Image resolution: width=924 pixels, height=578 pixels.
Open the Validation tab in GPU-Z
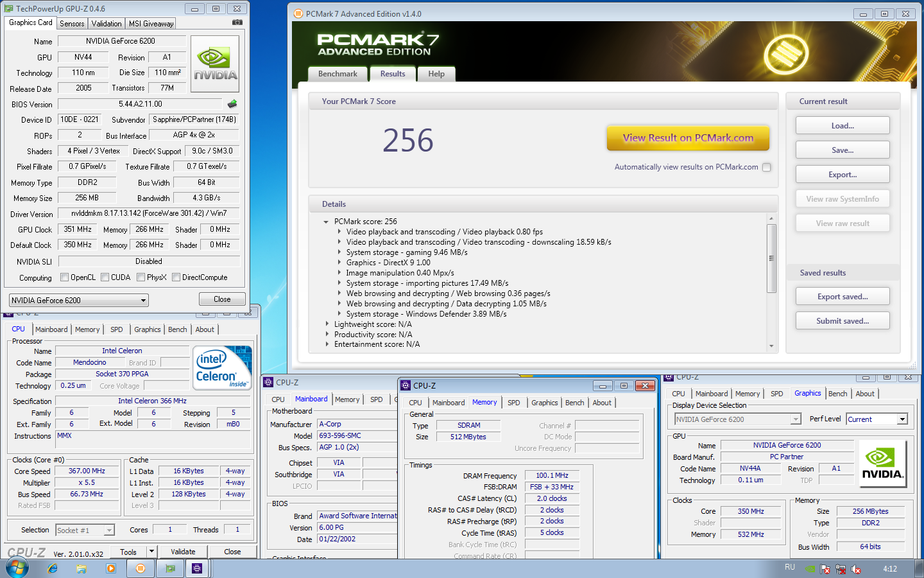click(x=107, y=24)
